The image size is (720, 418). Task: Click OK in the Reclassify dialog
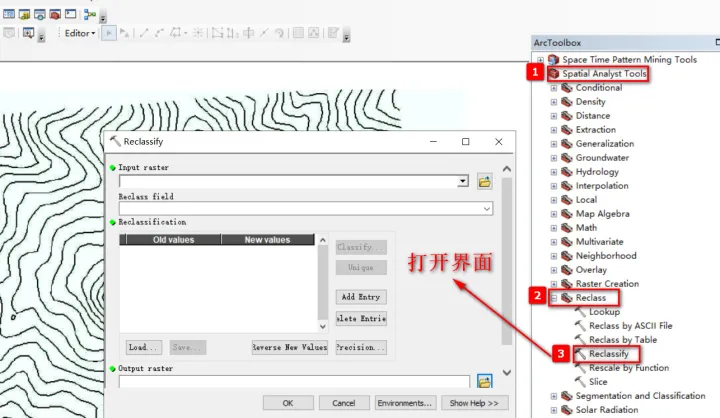[288, 403]
